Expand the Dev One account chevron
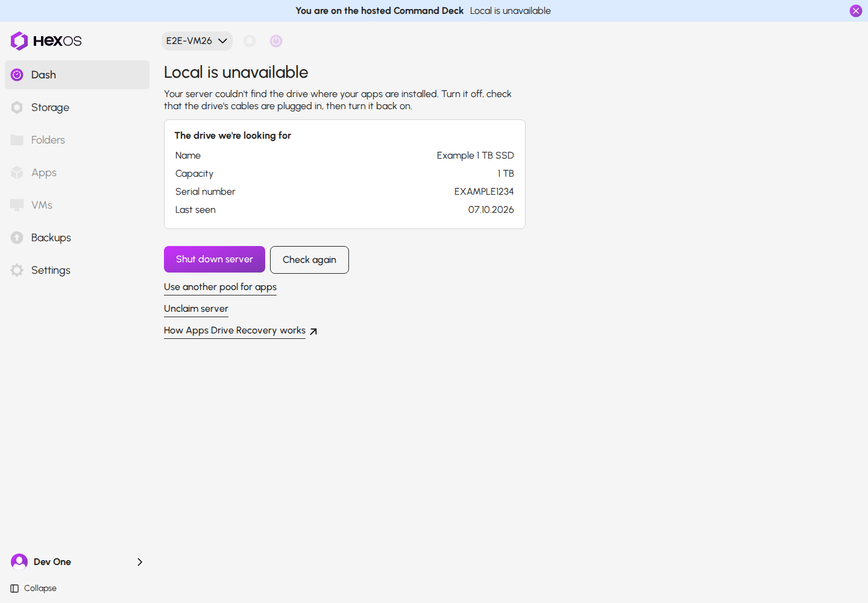868x603 pixels. (140, 562)
